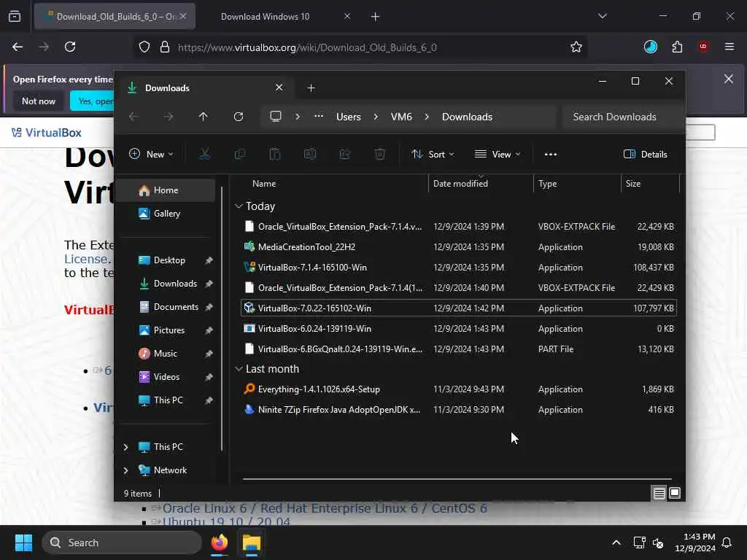This screenshot has width=747, height=560.
Task: Click the Explorer Back arrow
Action: tap(133, 117)
